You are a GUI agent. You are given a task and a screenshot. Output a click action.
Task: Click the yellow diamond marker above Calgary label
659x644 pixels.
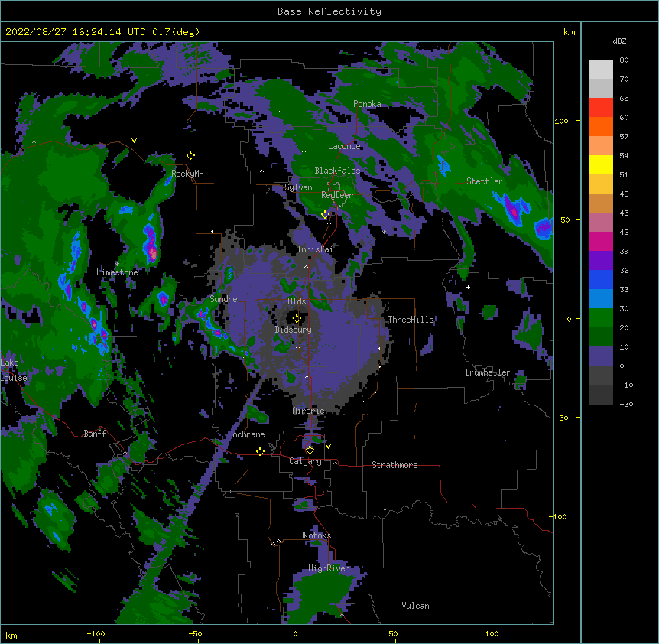[x=310, y=450]
